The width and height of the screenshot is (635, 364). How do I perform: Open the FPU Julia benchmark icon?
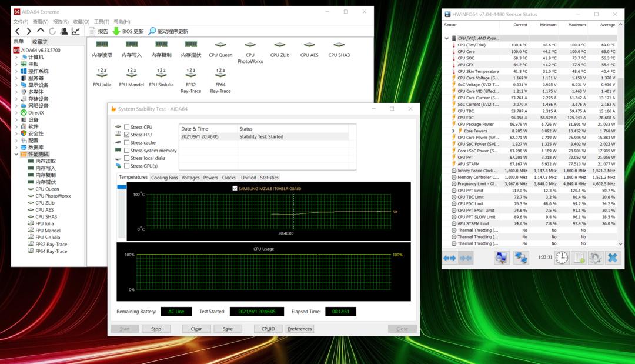(x=102, y=78)
